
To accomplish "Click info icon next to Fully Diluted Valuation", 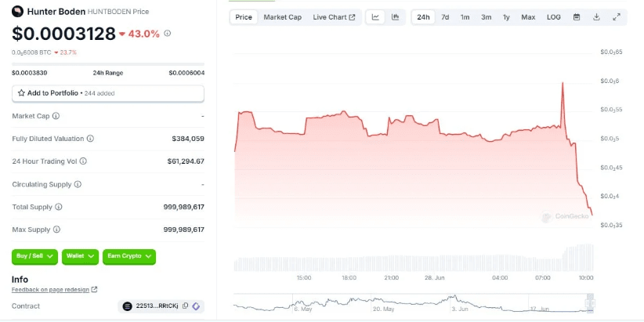I will pos(90,139).
